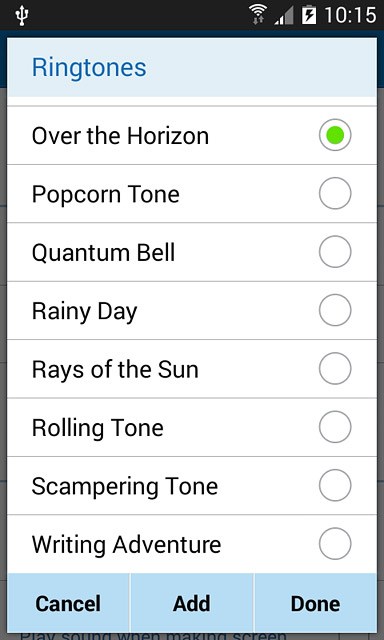Select the Quantum Bell radio button
This screenshot has width=384, height=640.
tap(335, 251)
